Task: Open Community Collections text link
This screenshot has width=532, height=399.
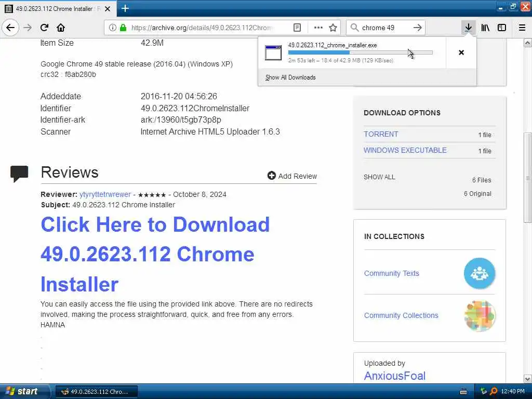Action: 401,315
